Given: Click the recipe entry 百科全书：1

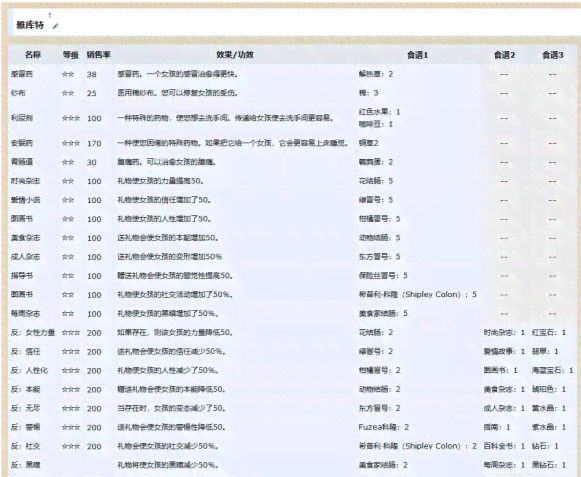Looking at the screenshot, I should tap(504, 446).
